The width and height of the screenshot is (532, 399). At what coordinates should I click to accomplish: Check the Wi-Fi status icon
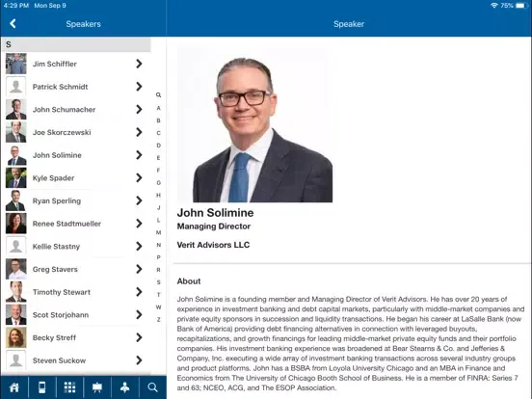494,6
